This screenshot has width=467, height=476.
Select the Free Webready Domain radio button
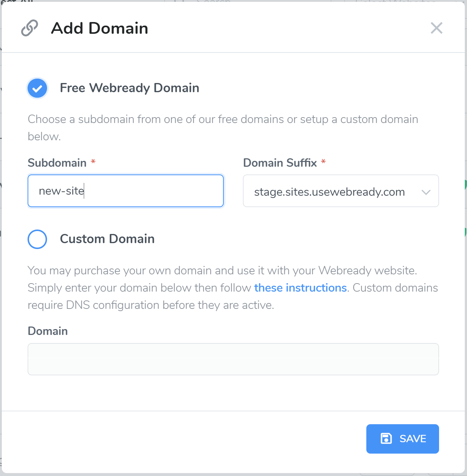(37, 88)
